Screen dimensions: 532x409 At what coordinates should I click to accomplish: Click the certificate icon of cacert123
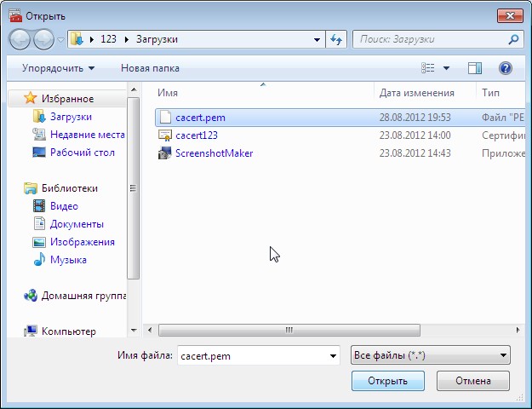(165, 135)
